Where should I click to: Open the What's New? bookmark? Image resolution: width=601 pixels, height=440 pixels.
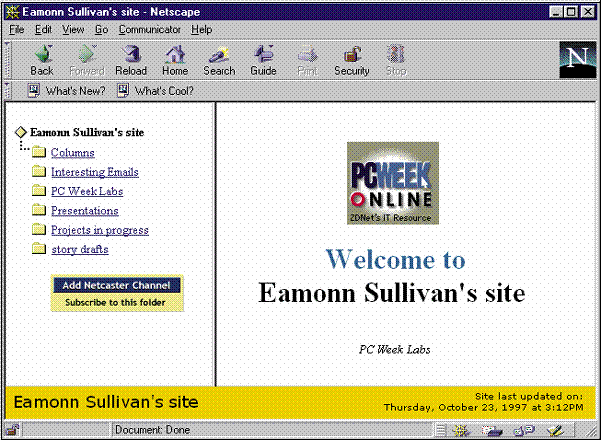[x=67, y=91]
